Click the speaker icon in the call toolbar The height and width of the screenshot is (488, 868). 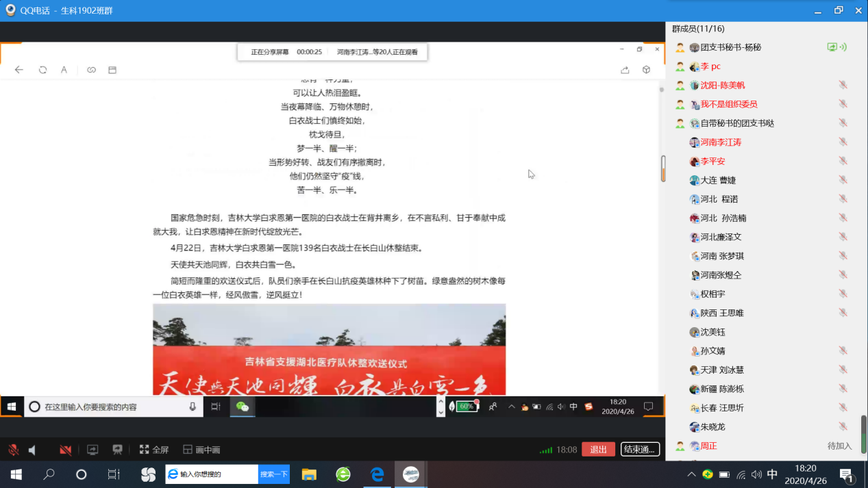[x=31, y=450]
